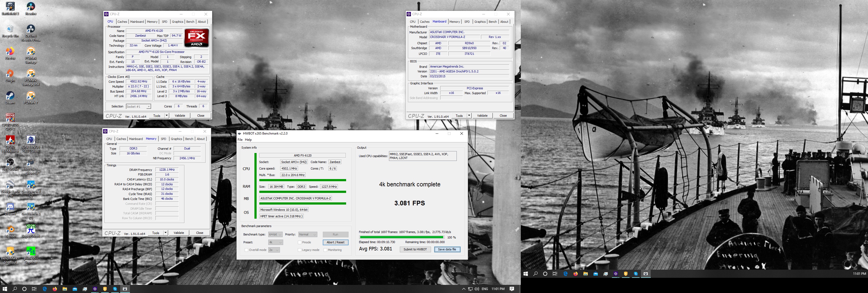This screenshot has width=868, height=293.
Task: Open Origin desktop icon
Action: coord(10,75)
